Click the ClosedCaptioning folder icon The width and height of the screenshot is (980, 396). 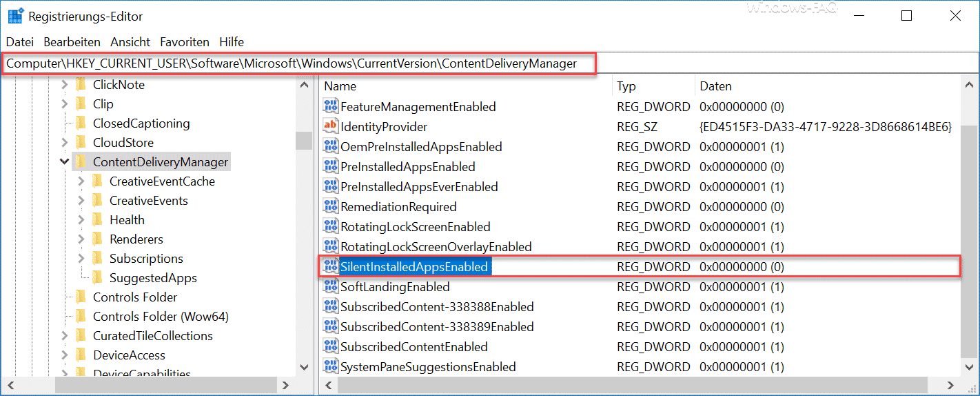point(81,123)
